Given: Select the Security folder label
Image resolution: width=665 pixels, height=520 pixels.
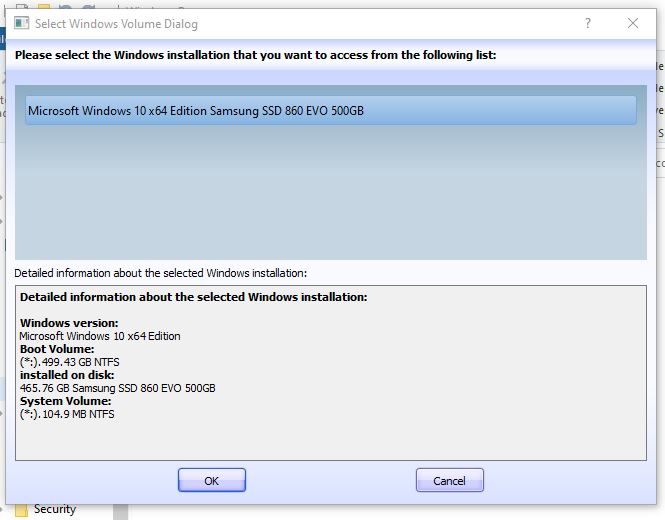Looking at the screenshot, I should 54,510.
